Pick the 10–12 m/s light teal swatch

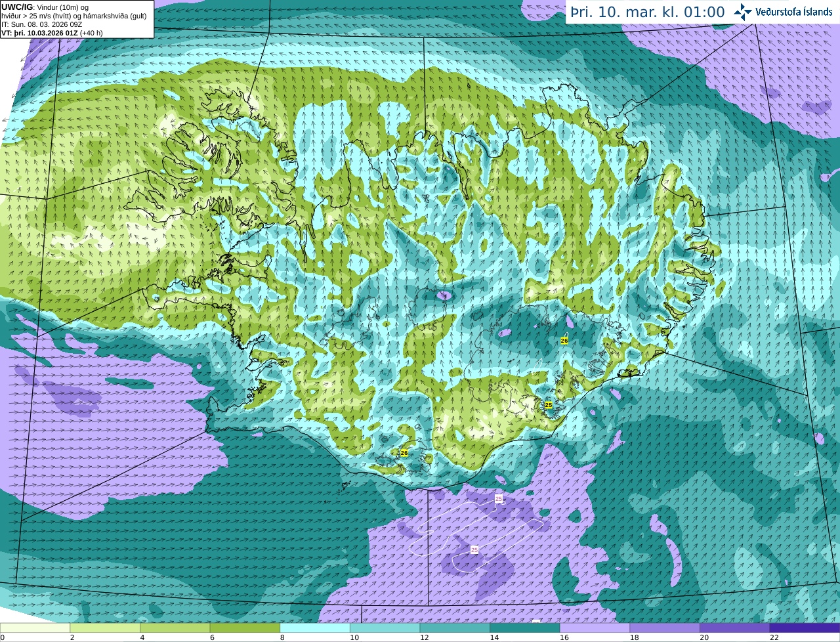[x=385, y=628]
